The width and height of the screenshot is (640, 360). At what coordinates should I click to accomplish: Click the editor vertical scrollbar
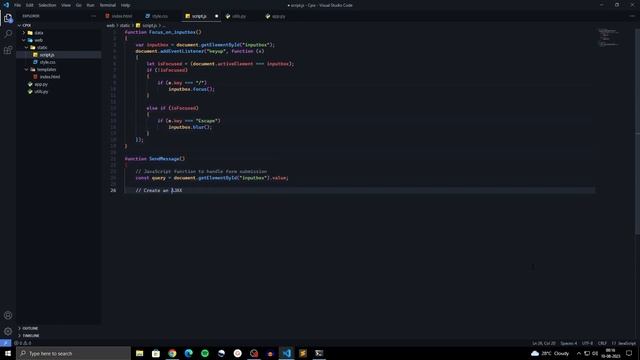click(x=638, y=131)
